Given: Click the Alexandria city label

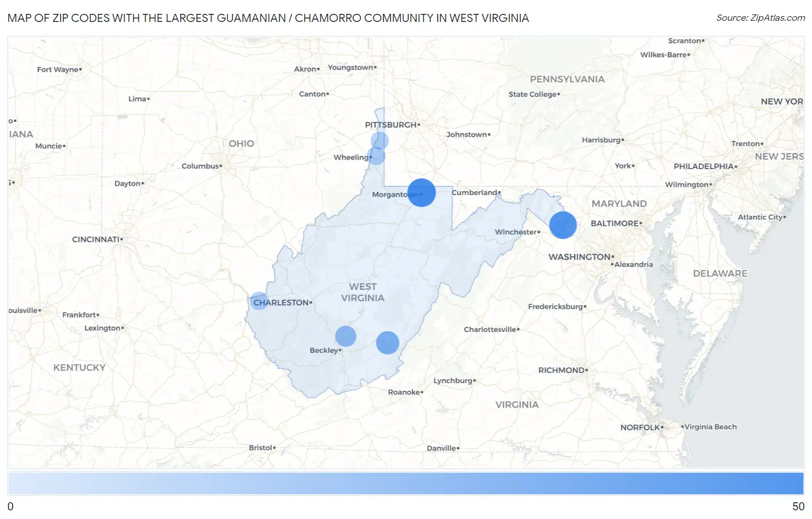Looking at the screenshot, I should click(634, 265).
